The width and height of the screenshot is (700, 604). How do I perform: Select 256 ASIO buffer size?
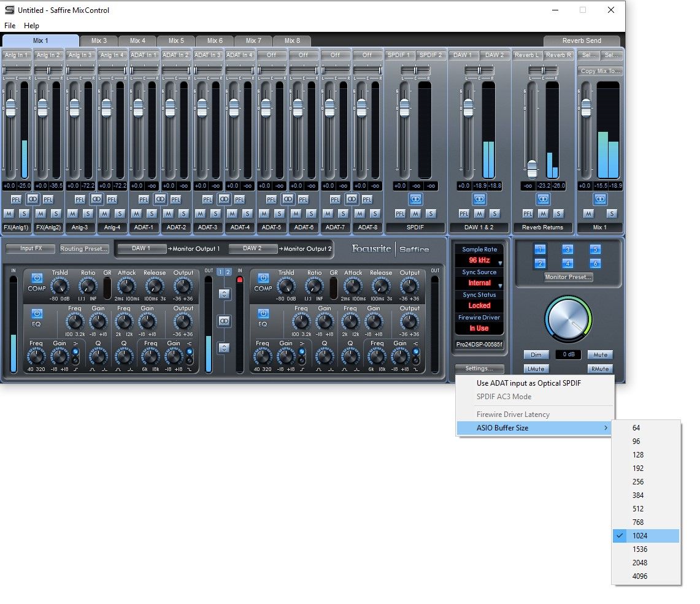point(638,482)
